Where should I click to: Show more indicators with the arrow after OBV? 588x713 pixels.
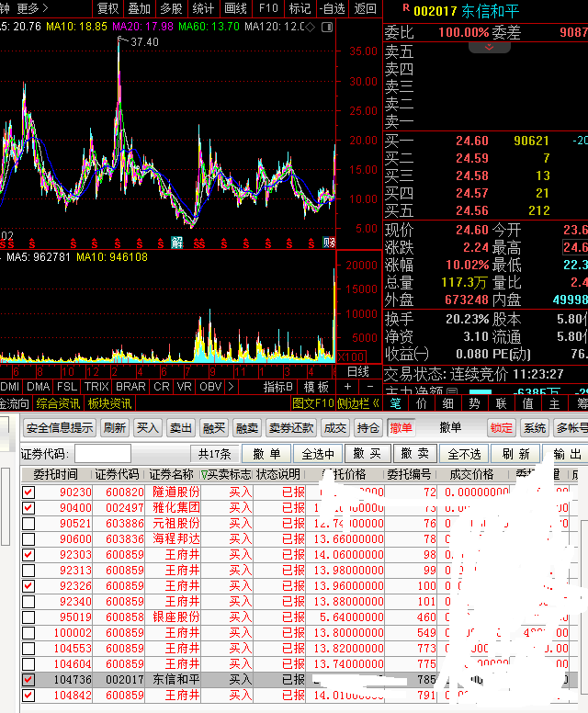pos(231,387)
